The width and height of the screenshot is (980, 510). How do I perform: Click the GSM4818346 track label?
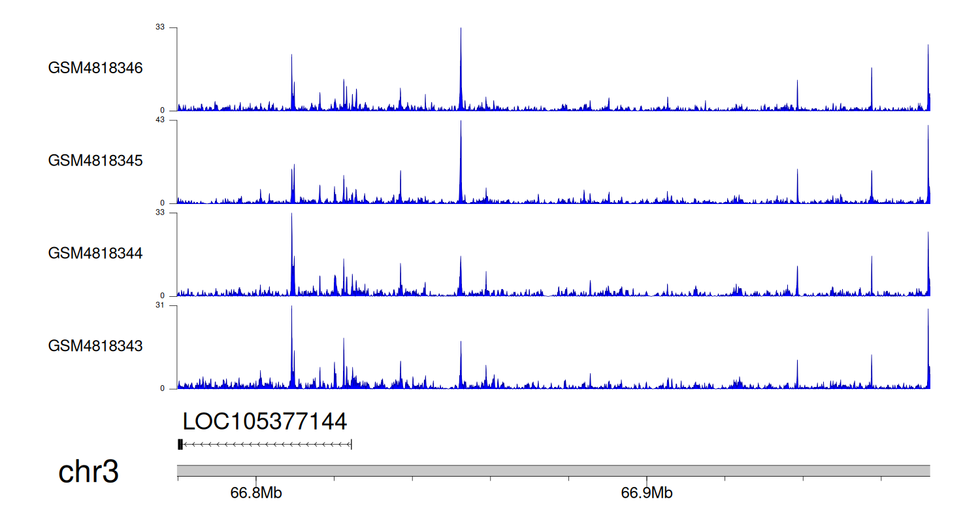click(x=95, y=68)
